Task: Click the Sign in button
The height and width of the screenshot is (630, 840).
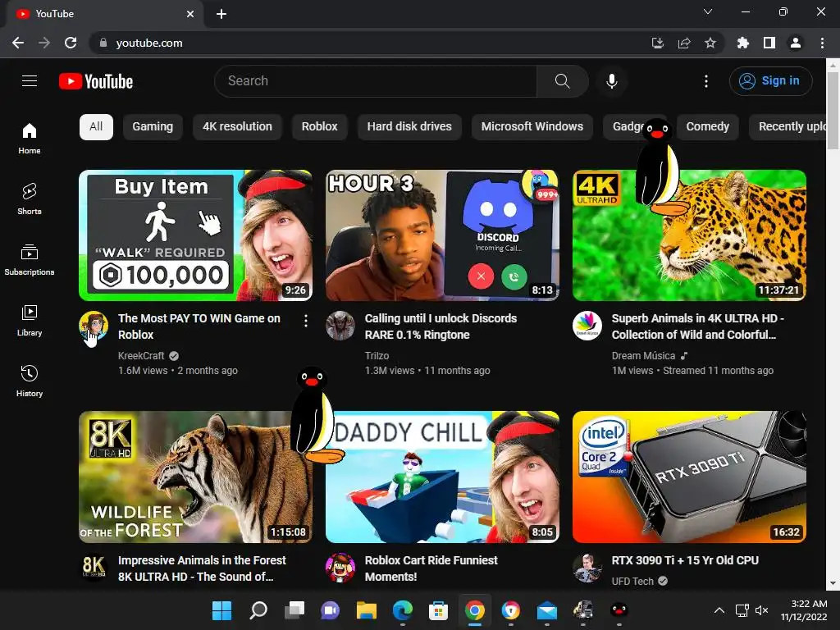Action: 769,81
